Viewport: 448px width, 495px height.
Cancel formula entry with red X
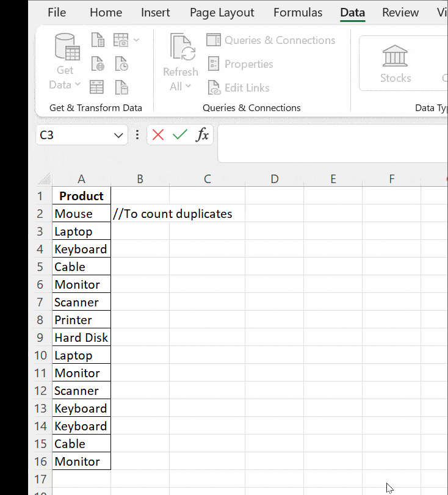tap(158, 135)
